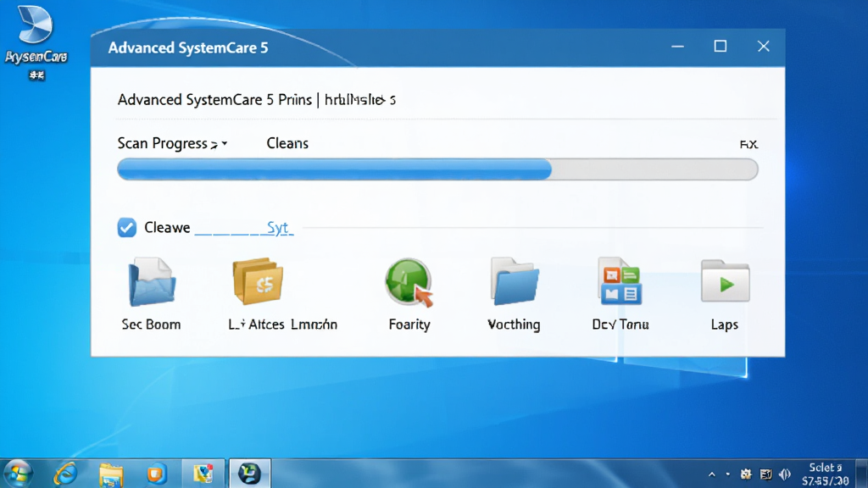Select the Cleans label
The width and height of the screenshot is (868, 488).
coord(287,143)
